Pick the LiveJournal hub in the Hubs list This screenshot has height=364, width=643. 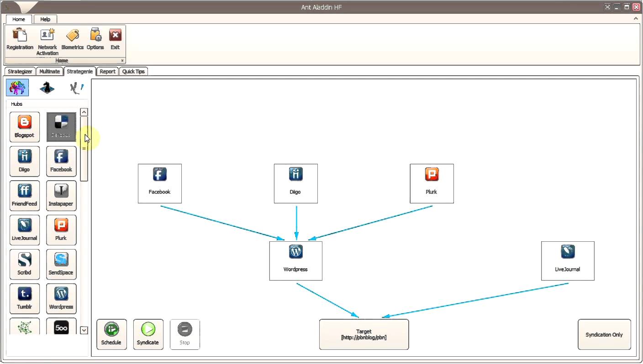[25, 230]
